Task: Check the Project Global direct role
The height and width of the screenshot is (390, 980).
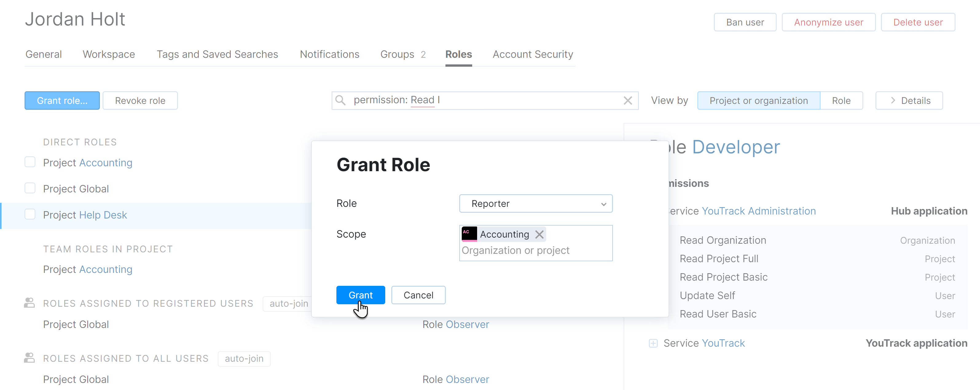Action: pyautogui.click(x=30, y=188)
